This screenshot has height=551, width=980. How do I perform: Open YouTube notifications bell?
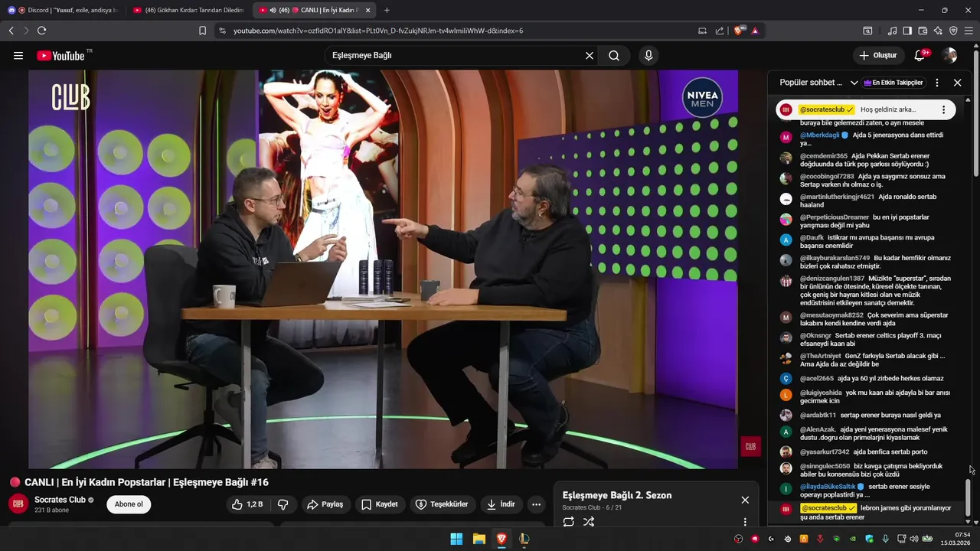pos(921,56)
